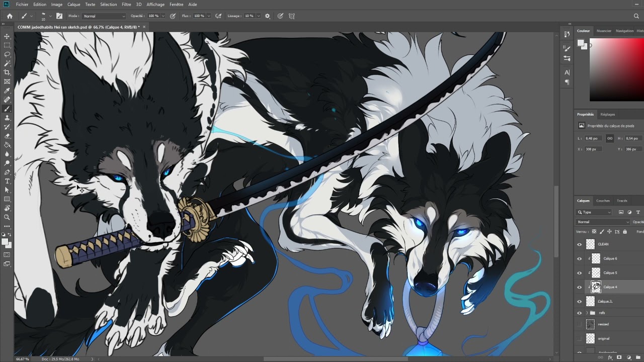Open the Flux percentage dropdown
Viewport: 644px width, 362px height.
tap(208, 16)
